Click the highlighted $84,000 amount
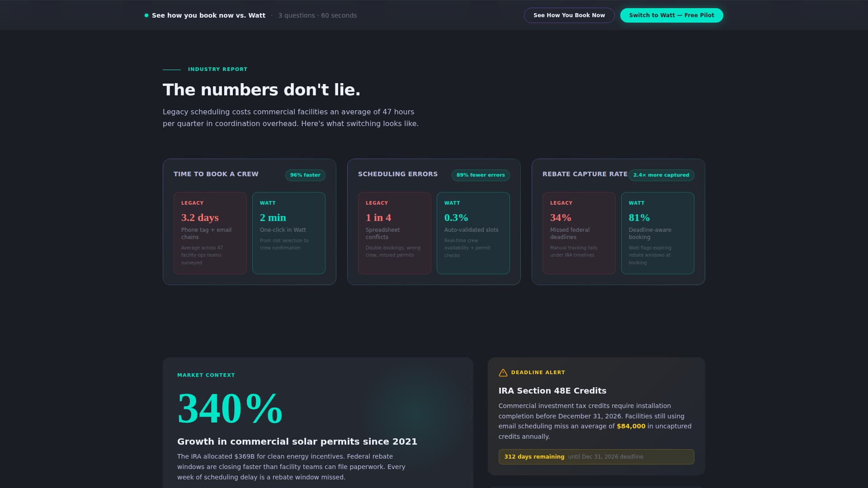868x488 pixels. (631, 426)
